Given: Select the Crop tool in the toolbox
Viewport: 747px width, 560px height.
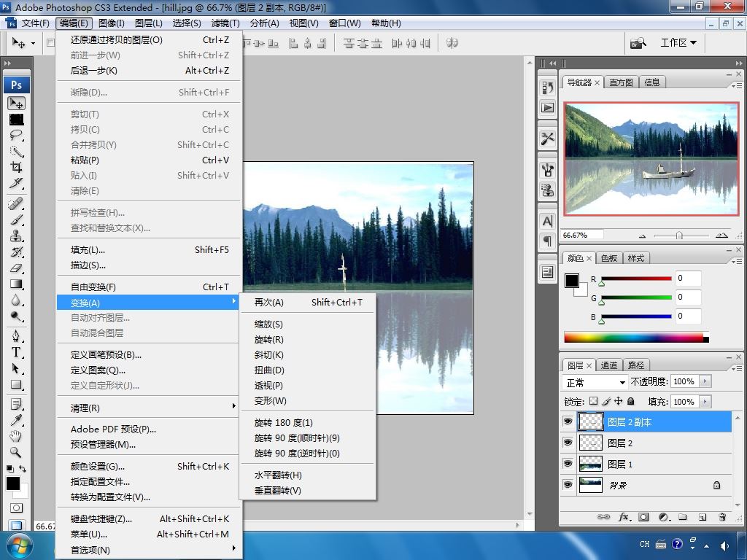Looking at the screenshot, I should coord(16,167).
